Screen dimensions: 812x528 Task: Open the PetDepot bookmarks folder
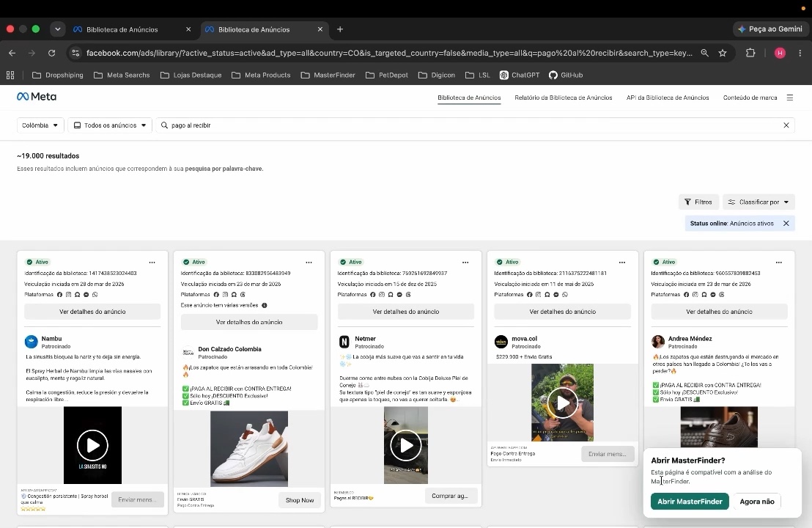pos(388,75)
